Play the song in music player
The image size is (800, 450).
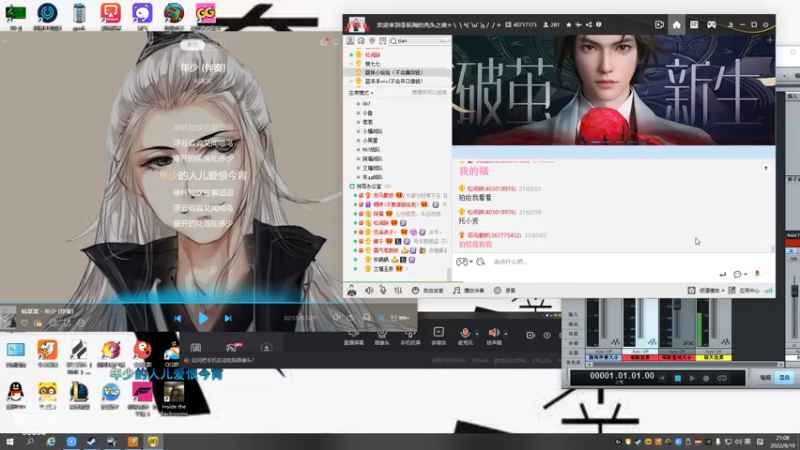tap(203, 318)
